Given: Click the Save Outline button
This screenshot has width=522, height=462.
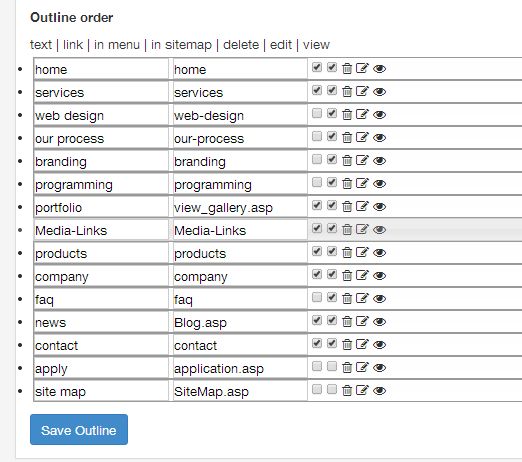Looking at the screenshot, I should click(79, 430).
